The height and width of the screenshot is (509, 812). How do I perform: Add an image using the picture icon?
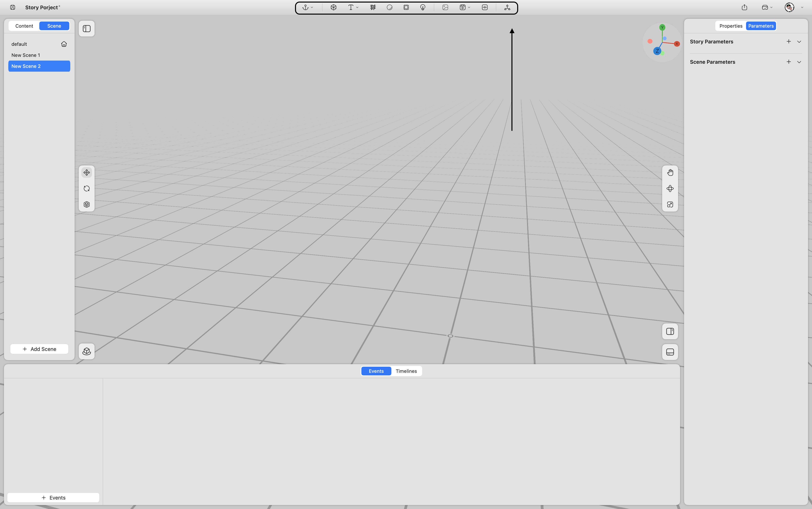coord(445,7)
